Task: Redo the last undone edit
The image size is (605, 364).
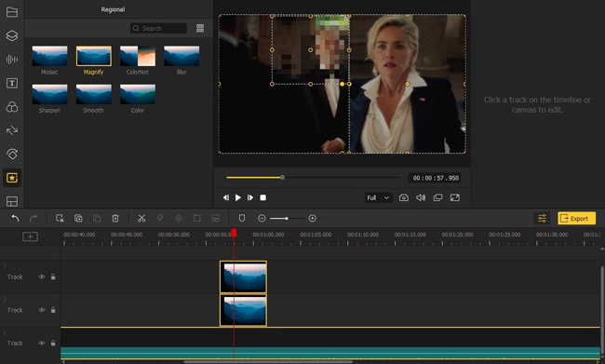Action: click(x=34, y=219)
